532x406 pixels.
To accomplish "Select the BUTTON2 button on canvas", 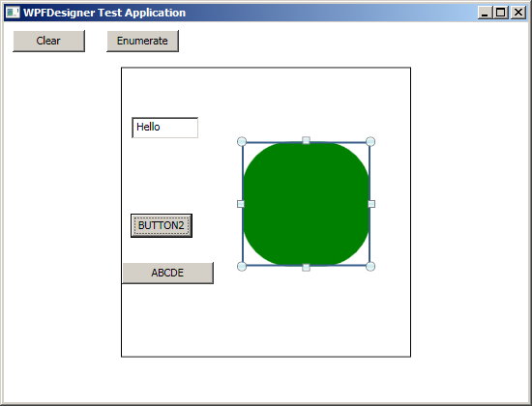I will [x=162, y=225].
